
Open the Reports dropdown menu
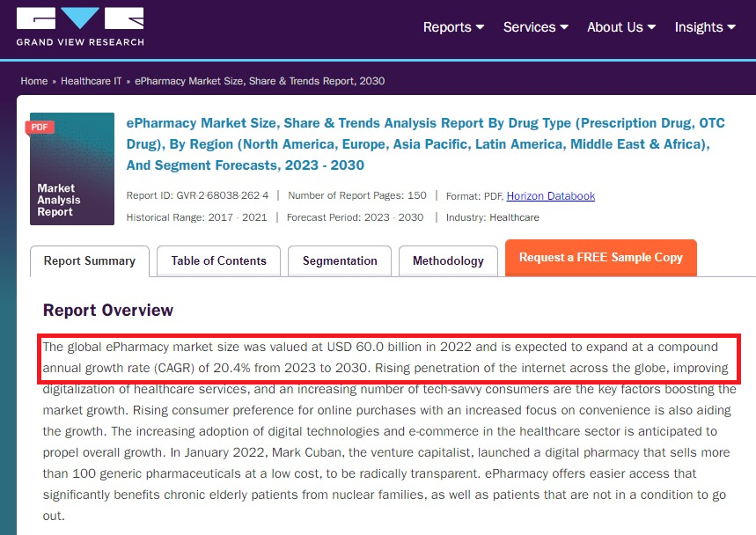coord(451,27)
